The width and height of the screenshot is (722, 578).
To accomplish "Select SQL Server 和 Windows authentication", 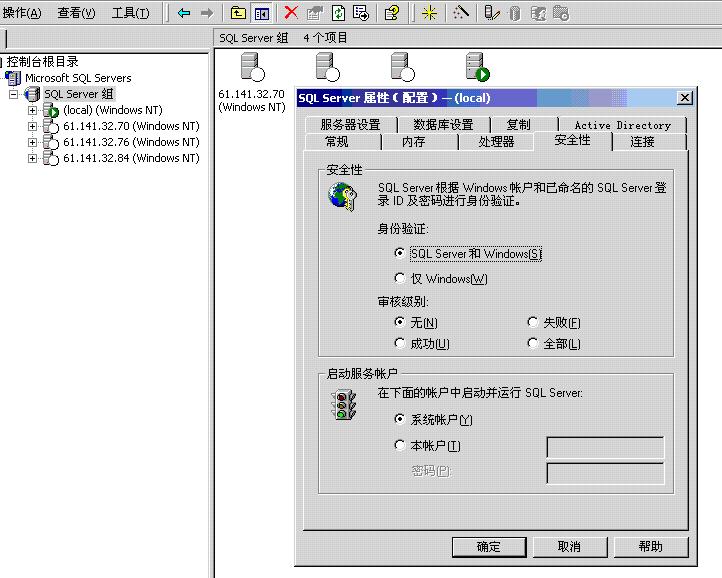I will [400, 253].
